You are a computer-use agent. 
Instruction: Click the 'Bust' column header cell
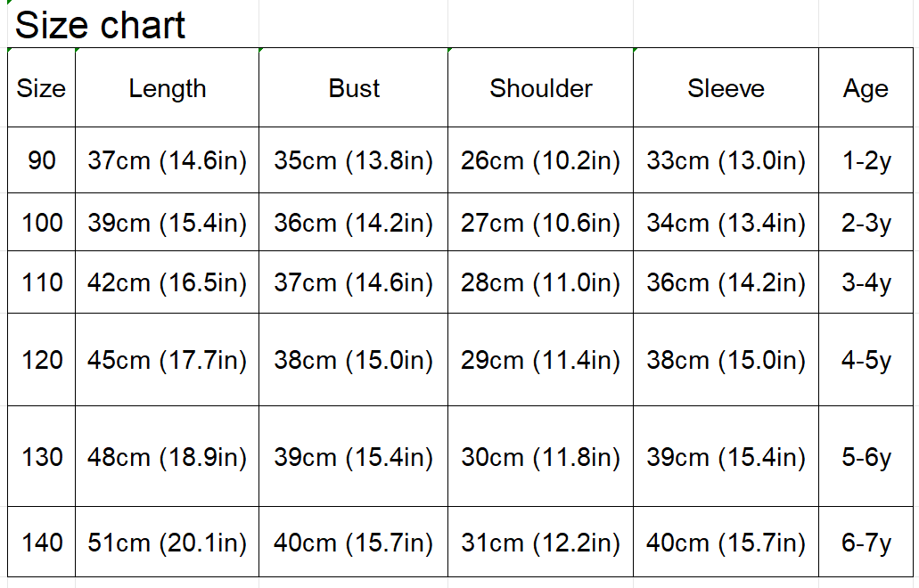(354, 88)
